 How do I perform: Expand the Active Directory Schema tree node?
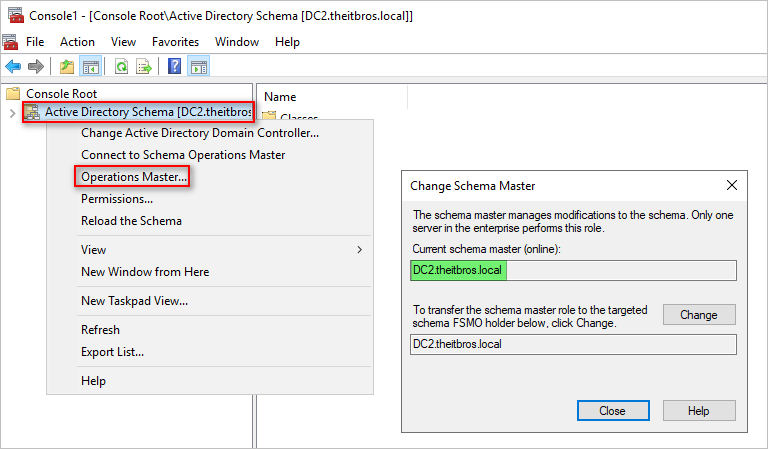coord(12,113)
